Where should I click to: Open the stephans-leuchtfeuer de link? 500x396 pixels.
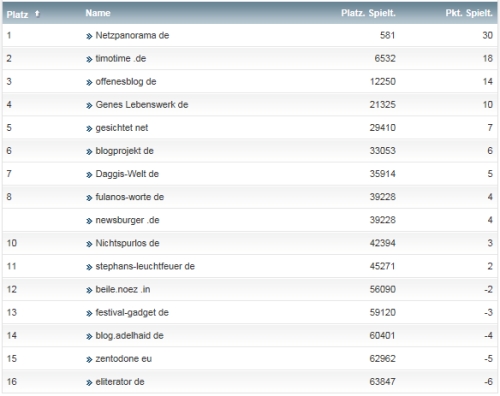click(x=145, y=266)
